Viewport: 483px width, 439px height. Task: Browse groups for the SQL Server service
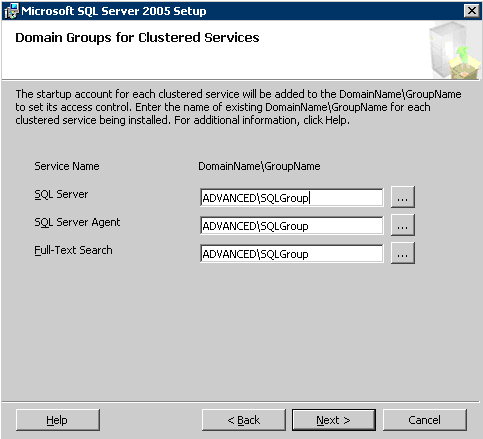coord(403,197)
